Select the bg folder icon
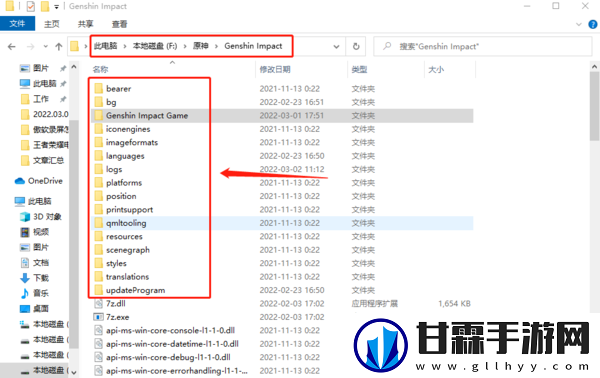600x378 pixels. (x=99, y=102)
